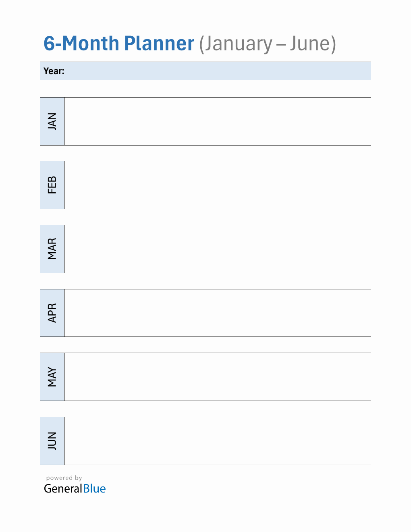
Task: Click inside the January notes box
Action: 218,121
